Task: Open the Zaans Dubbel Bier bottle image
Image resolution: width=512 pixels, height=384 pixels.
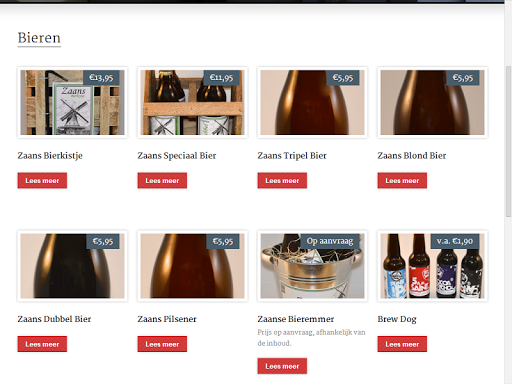Action: [x=72, y=266]
